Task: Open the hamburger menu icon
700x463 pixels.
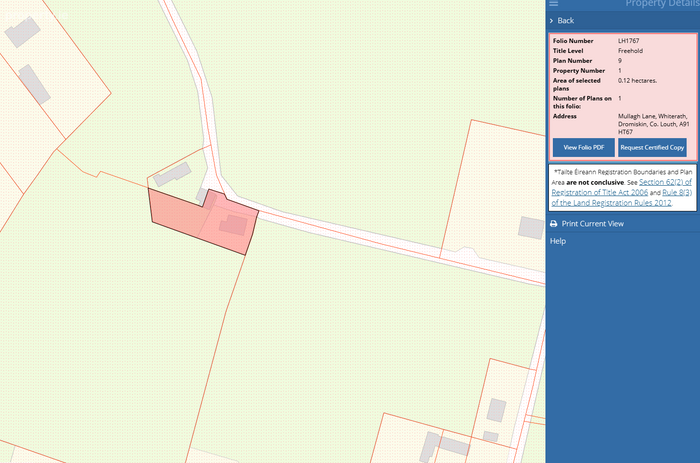Action: (x=554, y=3)
